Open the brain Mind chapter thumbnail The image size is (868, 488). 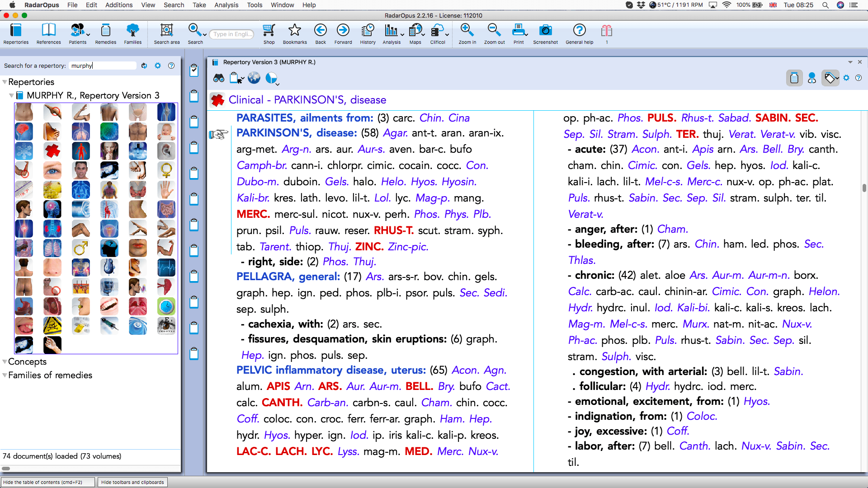pyautogui.click(x=24, y=131)
